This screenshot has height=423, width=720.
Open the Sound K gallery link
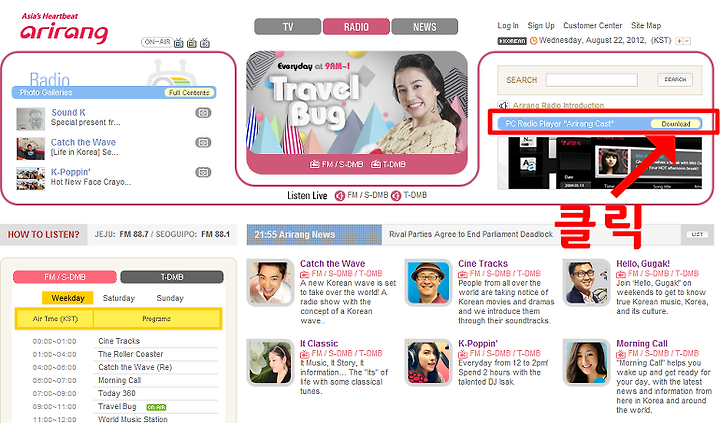pos(68,113)
